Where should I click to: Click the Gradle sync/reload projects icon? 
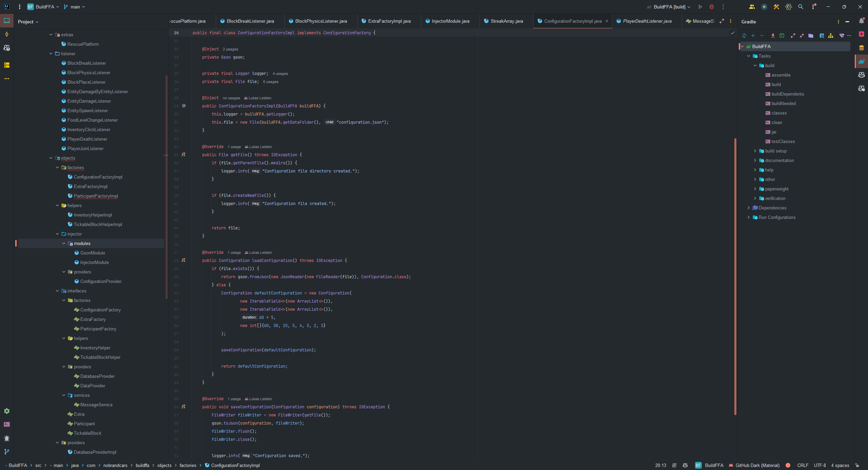(x=744, y=36)
